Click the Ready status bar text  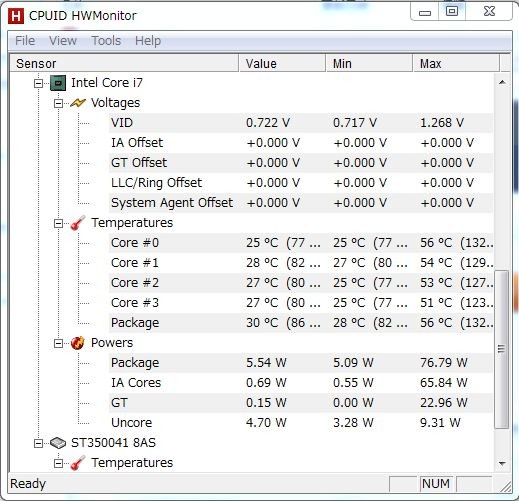28,484
